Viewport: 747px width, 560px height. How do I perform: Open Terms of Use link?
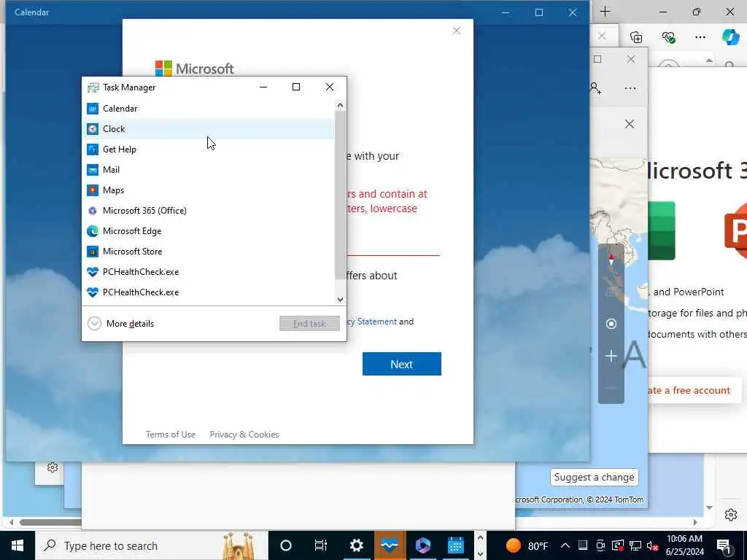click(x=171, y=435)
